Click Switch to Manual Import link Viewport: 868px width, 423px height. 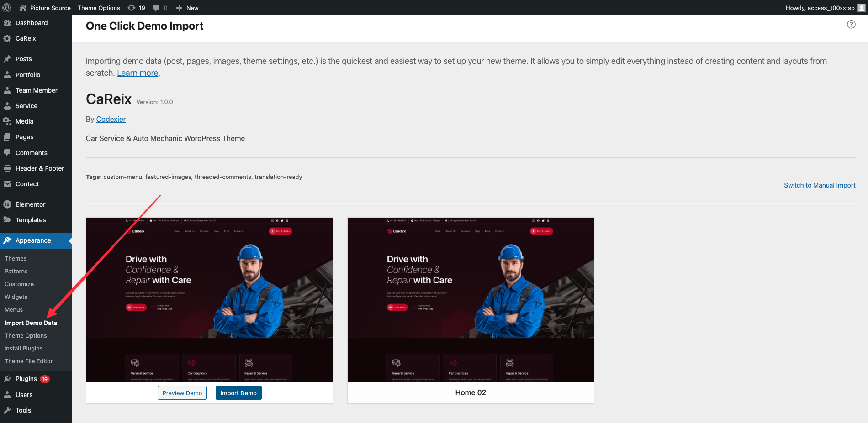tap(820, 185)
